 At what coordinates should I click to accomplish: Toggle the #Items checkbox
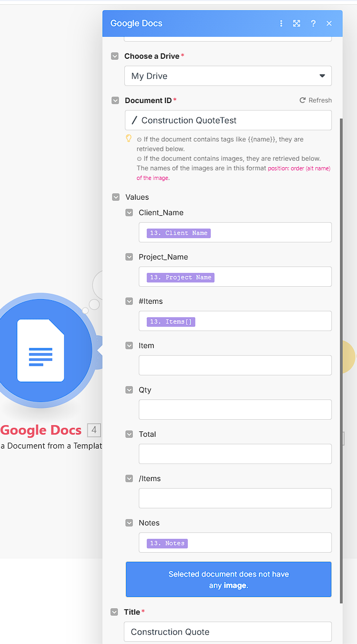129,301
